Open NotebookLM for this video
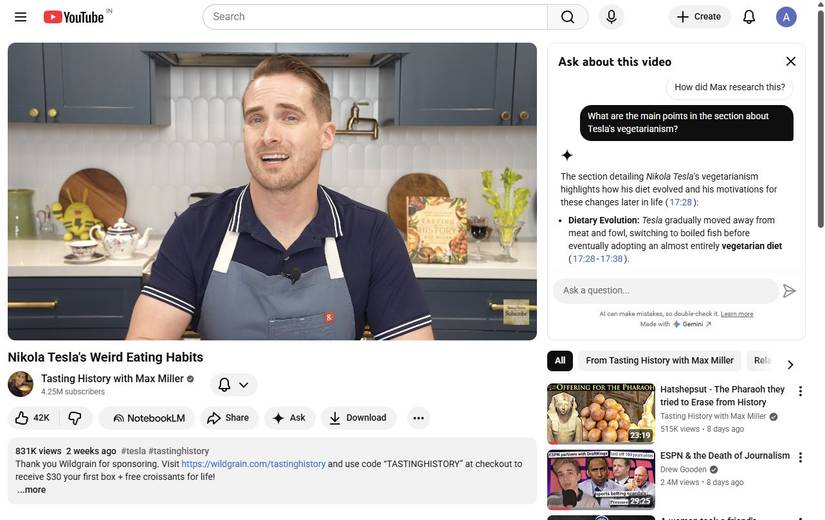The height and width of the screenshot is (520, 825). pyautogui.click(x=147, y=418)
